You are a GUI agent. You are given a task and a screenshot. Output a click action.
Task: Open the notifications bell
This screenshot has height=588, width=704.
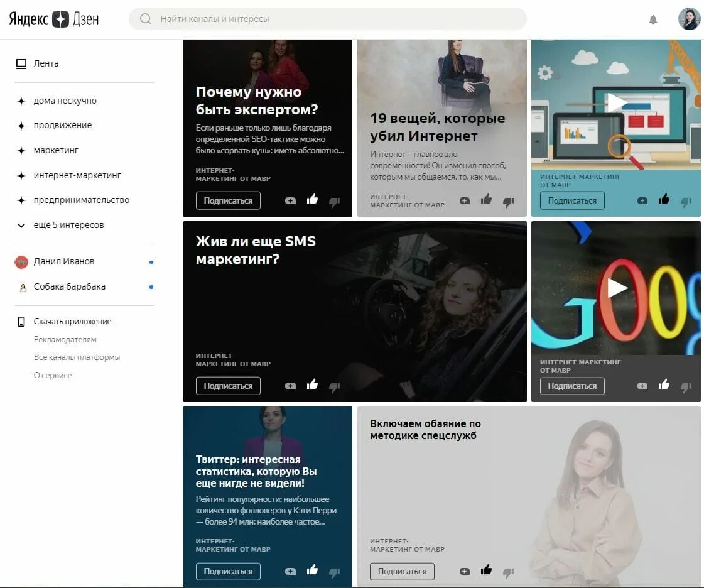653,19
